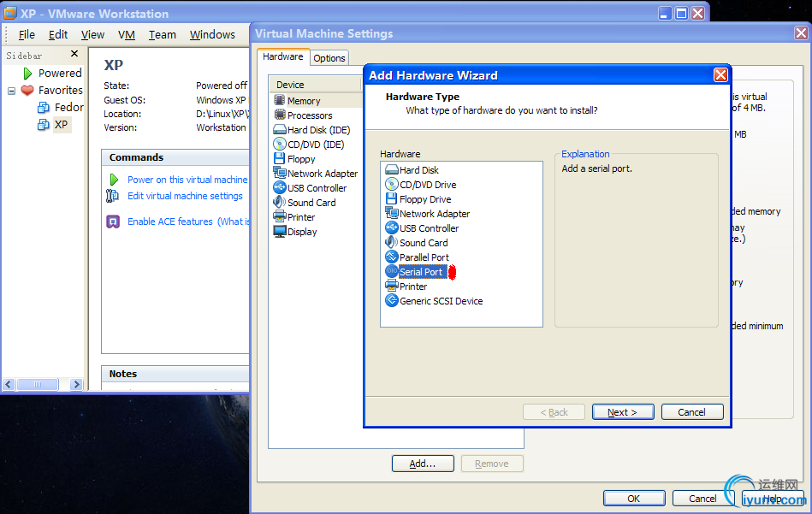Click green Powered On arrow icon in sidebar
The image size is (812, 514).
coord(27,74)
